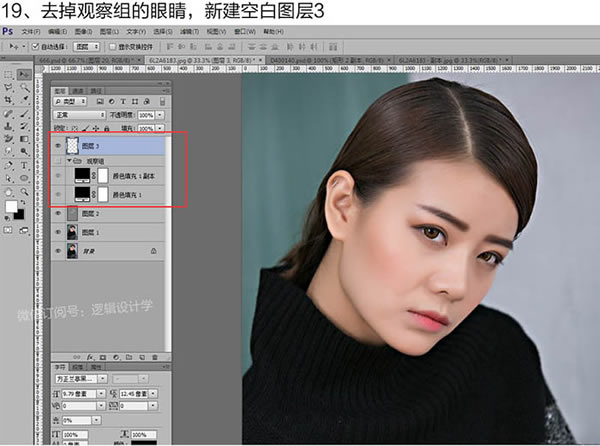This screenshot has width=600, height=446.
Task: Click the create new layer icon
Action: tap(142, 357)
